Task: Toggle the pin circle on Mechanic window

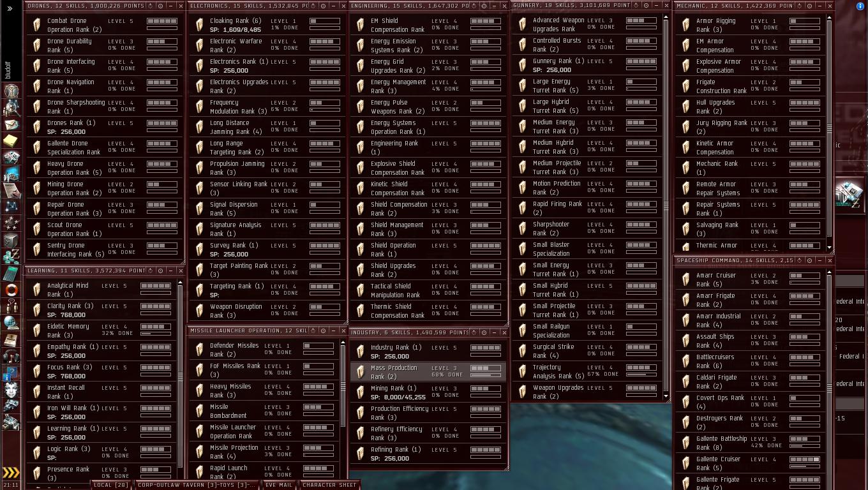Action: 809,6
